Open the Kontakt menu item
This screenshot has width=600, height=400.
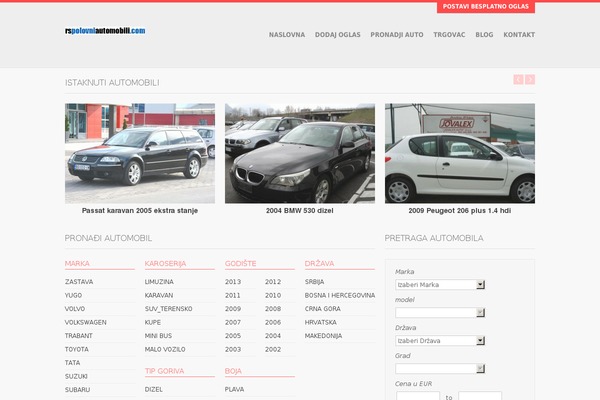click(519, 34)
